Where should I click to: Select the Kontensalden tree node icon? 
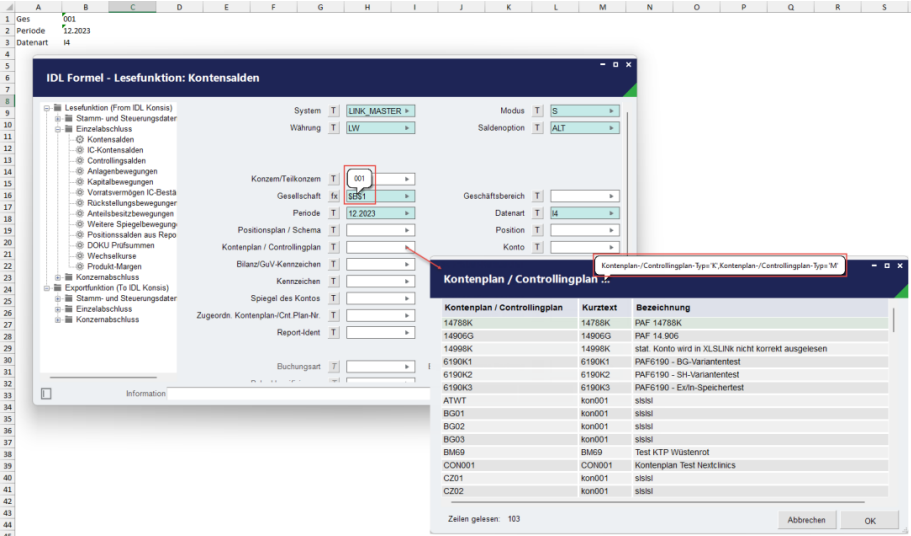click(80, 139)
